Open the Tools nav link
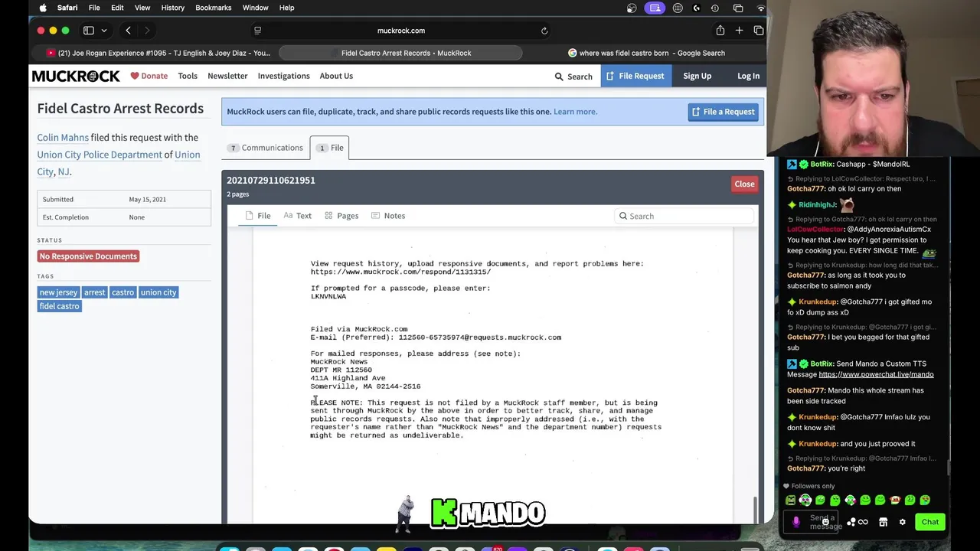The width and height of the screenshot is (980, 551). [x=188, y=76]
